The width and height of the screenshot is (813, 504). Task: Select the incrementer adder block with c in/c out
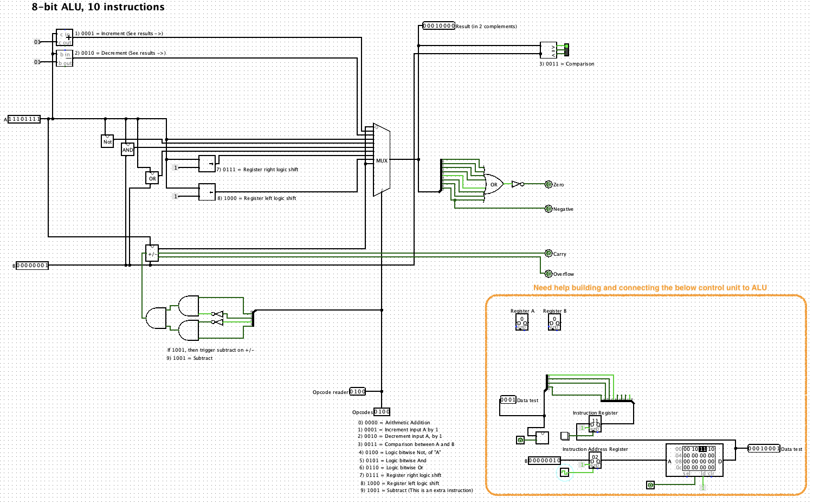click(x=64, y=38)
